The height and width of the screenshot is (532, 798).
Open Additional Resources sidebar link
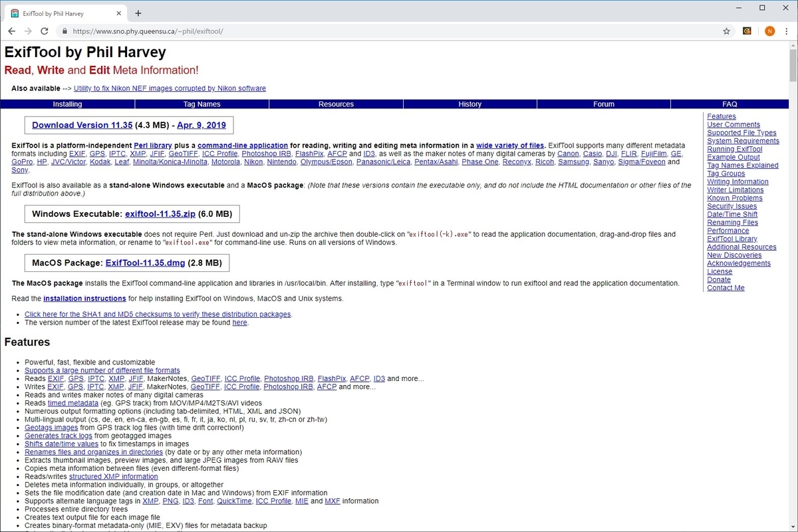click(x=741, y=247)
